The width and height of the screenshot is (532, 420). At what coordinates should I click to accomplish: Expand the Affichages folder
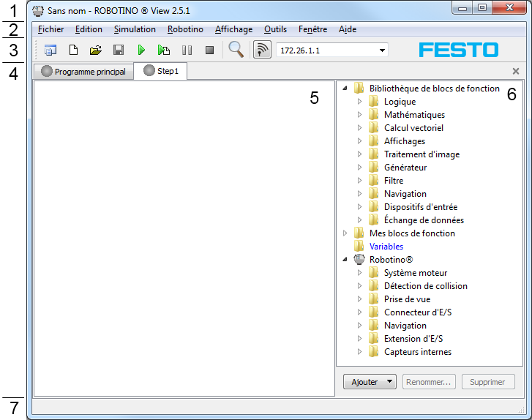(359, 140)
